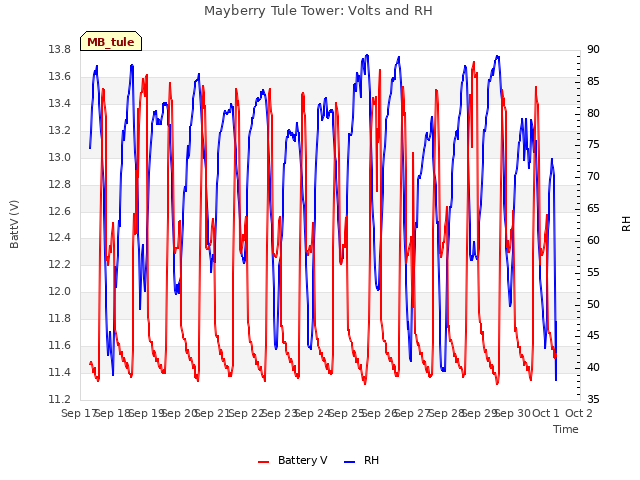
Task: Click the 13.8 tick on voltage axis
Action: pos(59,50)
